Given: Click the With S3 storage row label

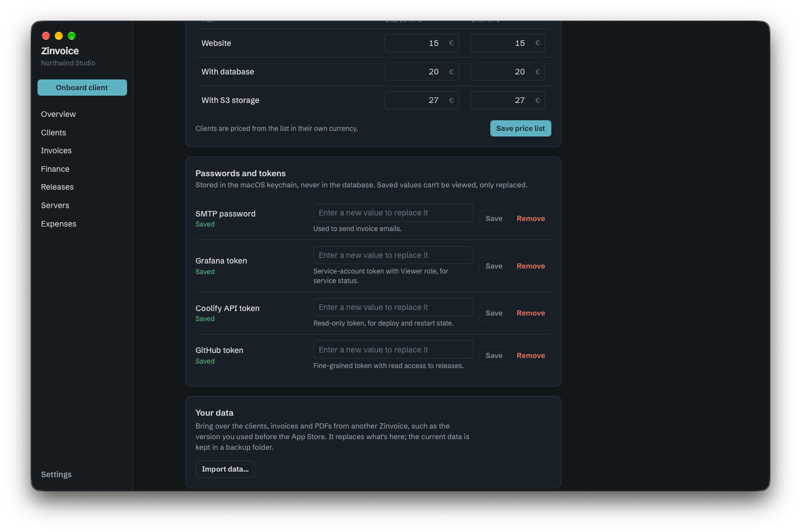Looking at the screenshot, I should [230, 100].
